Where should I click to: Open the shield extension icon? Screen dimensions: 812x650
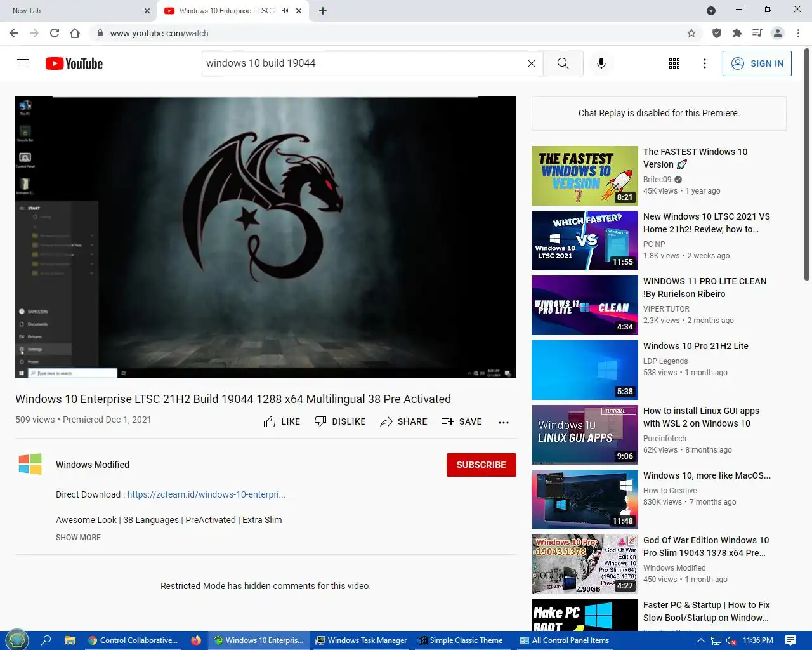pos(717,33)
